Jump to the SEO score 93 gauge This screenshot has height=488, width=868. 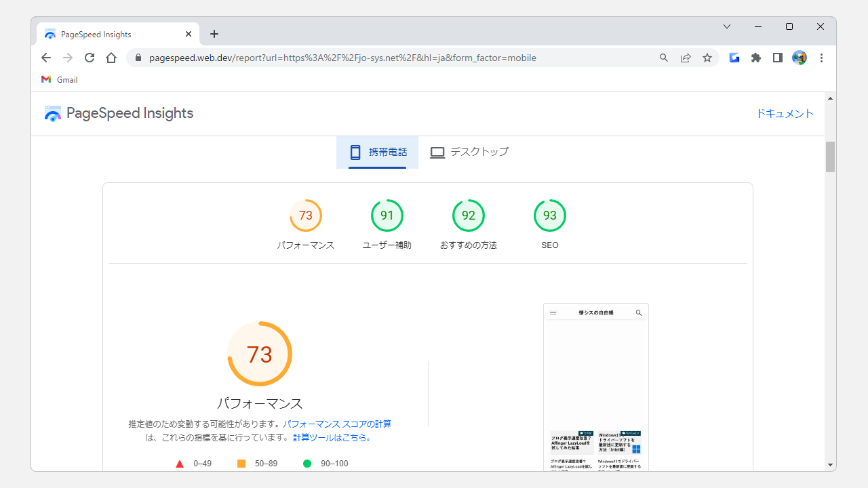(x=549, y=216)
